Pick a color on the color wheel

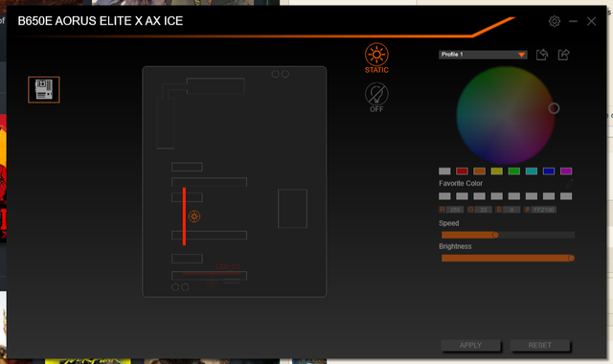tap(505, 115)
